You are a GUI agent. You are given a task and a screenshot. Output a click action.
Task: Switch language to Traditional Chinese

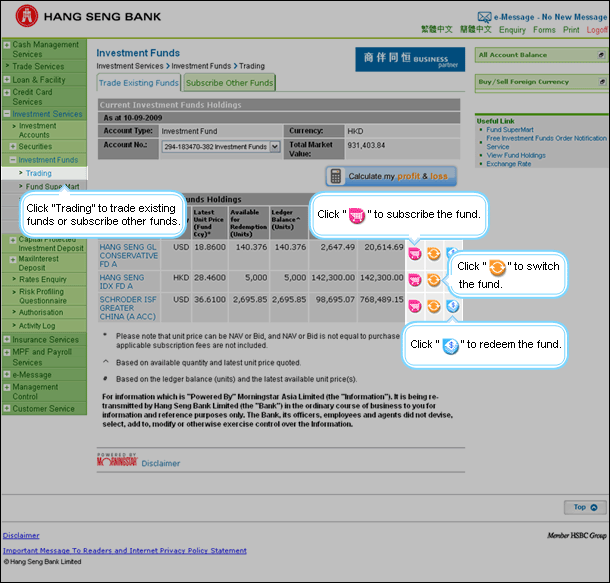[x=437, y=30]
